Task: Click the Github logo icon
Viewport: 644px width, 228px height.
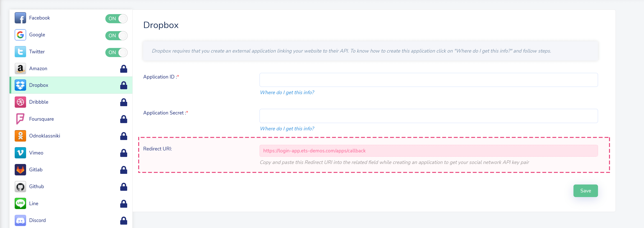Action: coord(20,186)
